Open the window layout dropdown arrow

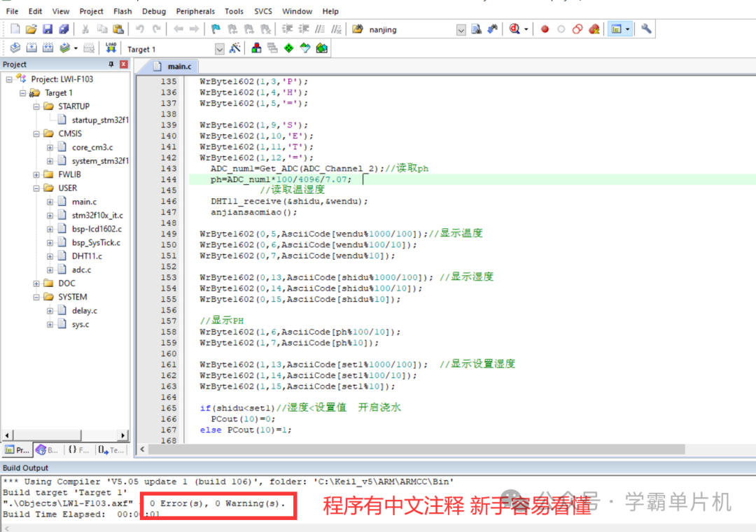click(628, 29)
